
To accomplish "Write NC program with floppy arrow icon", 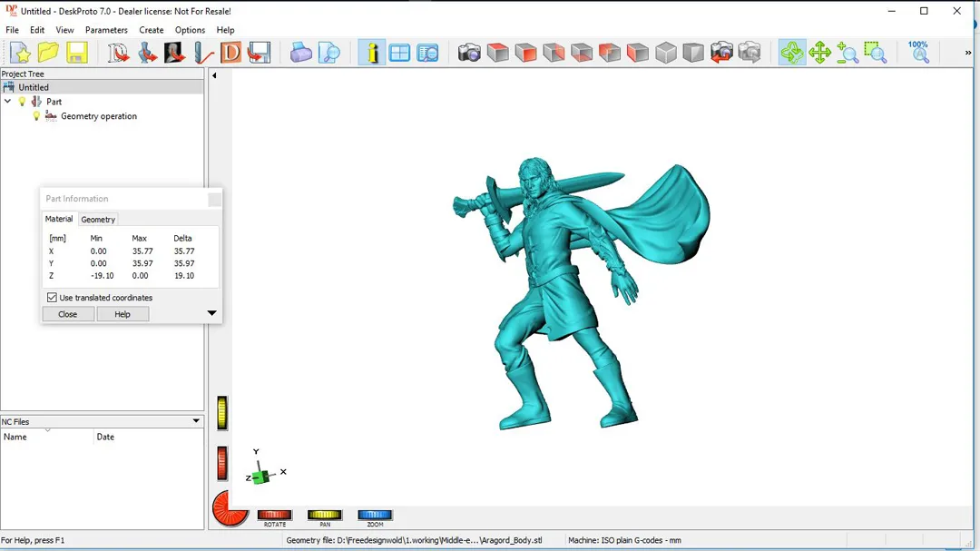I will (259, 53).
